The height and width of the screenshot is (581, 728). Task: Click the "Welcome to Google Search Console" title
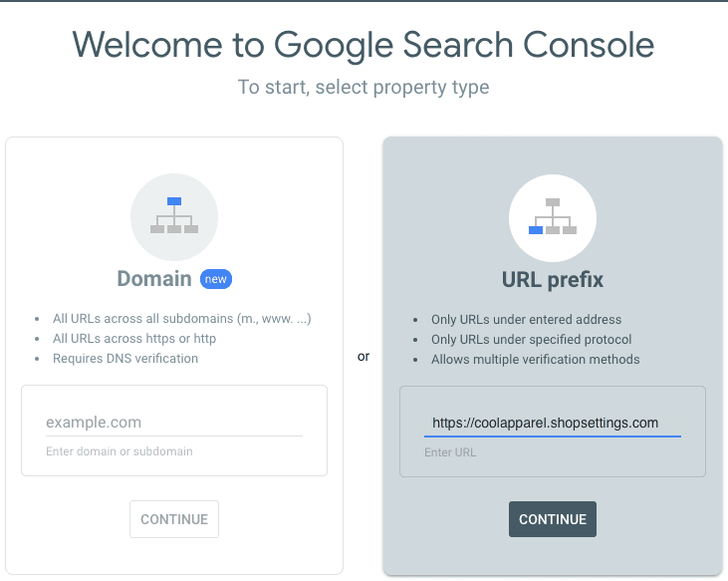click(364, 45)
